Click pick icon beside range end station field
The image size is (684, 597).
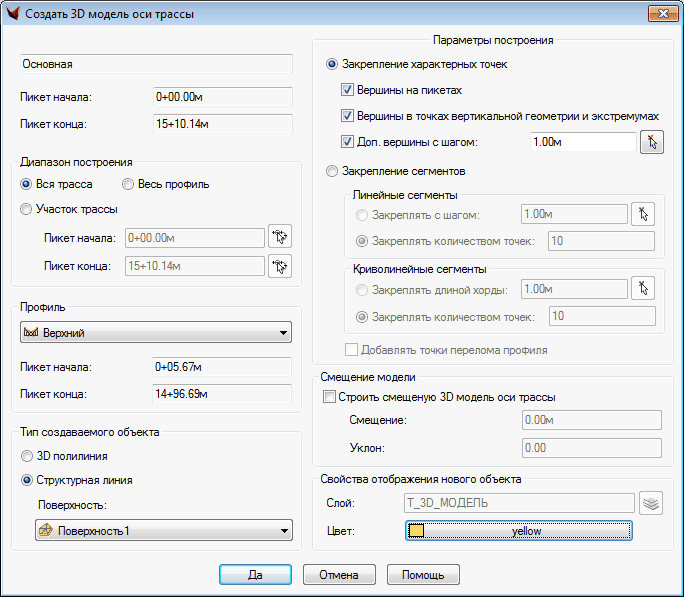tap(279, 266)
